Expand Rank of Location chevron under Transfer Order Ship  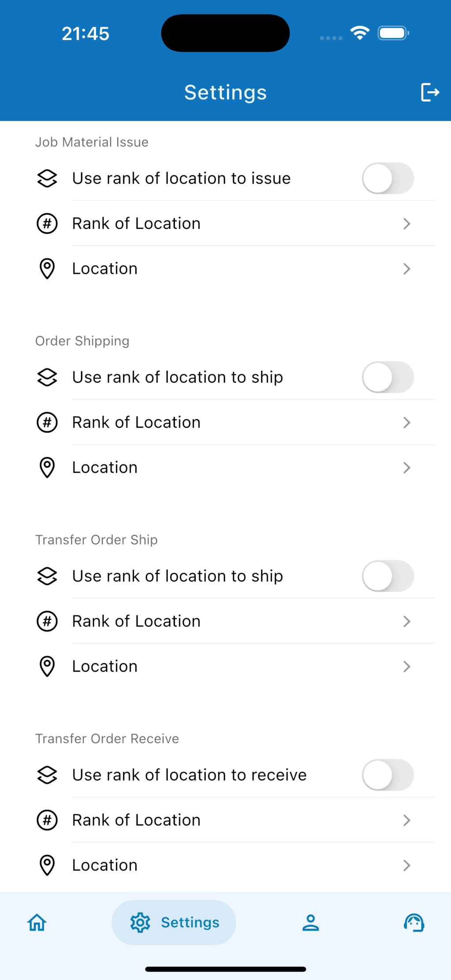(x=407, y=621)
